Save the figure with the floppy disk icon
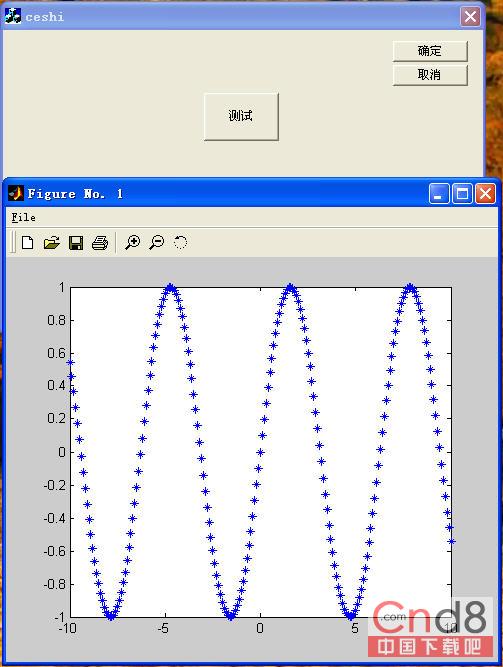The width and height of the screenshot is (503, 667). point(76,243)
